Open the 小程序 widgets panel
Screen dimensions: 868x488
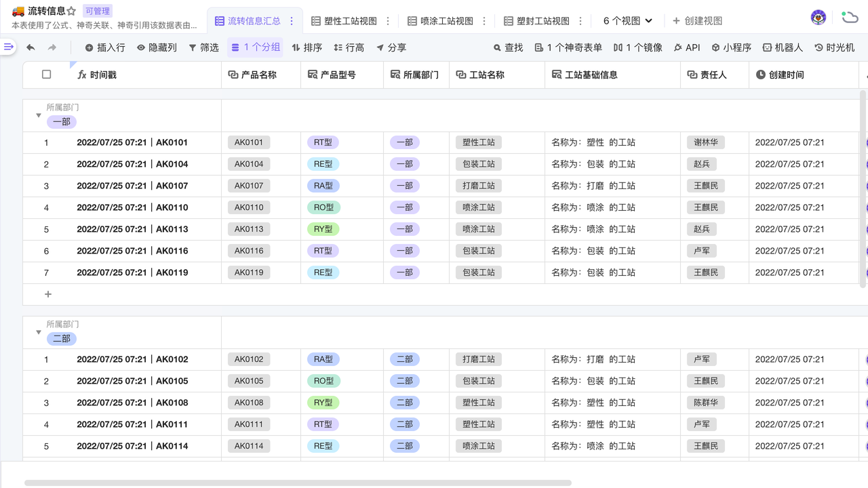coord(731,47)
